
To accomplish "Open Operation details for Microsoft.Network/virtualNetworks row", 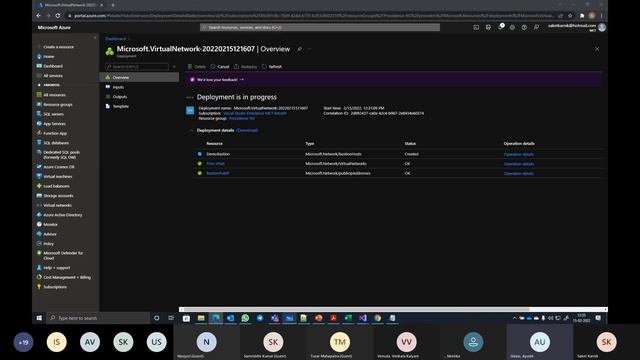I will point(519,164).
